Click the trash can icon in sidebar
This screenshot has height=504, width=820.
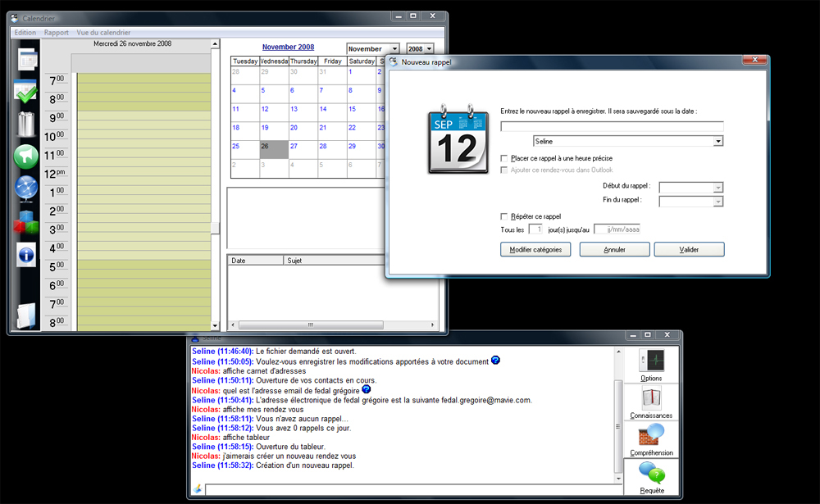pyautogui.click(x=26, y=124)
